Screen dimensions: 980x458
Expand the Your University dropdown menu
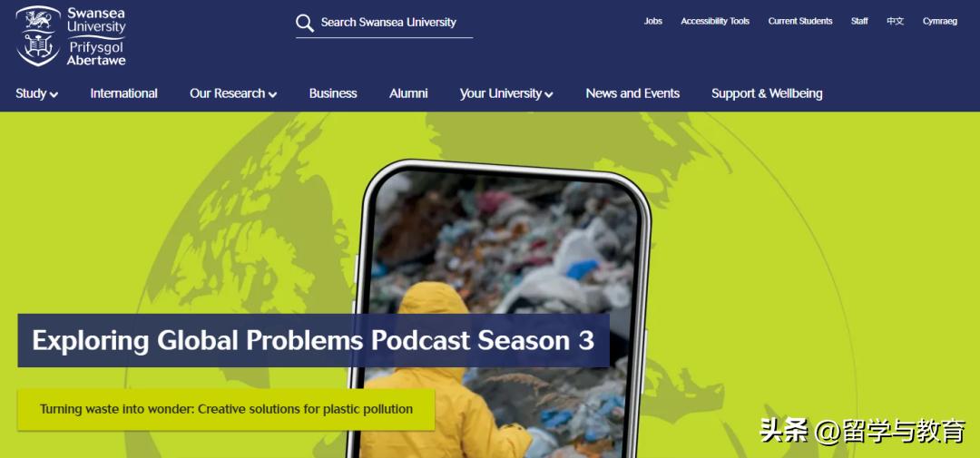506,93
